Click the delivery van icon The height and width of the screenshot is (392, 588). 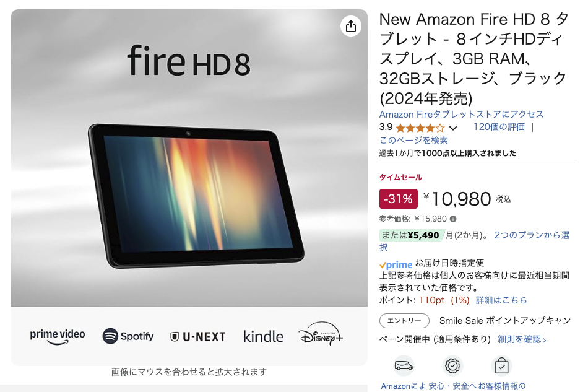(x=404, y=365)
